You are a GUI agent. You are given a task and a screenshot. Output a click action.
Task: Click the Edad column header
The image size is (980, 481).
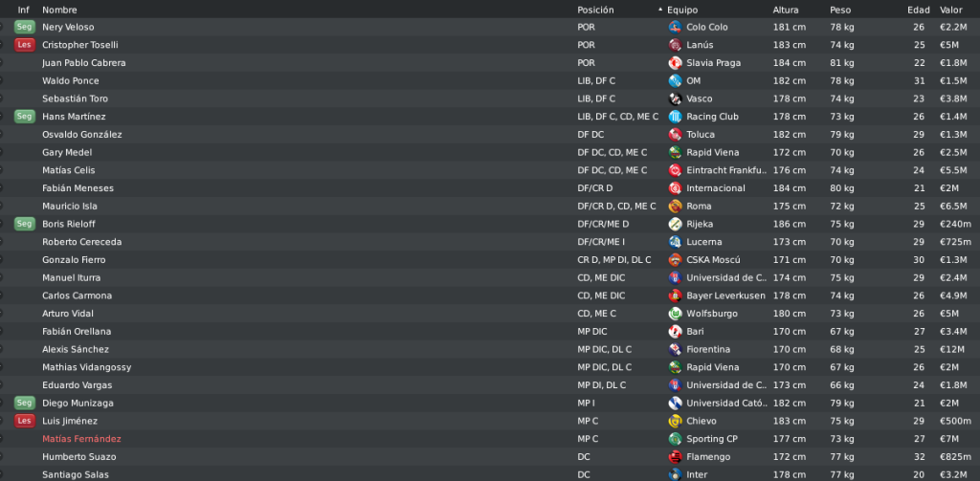pos(918,10)
